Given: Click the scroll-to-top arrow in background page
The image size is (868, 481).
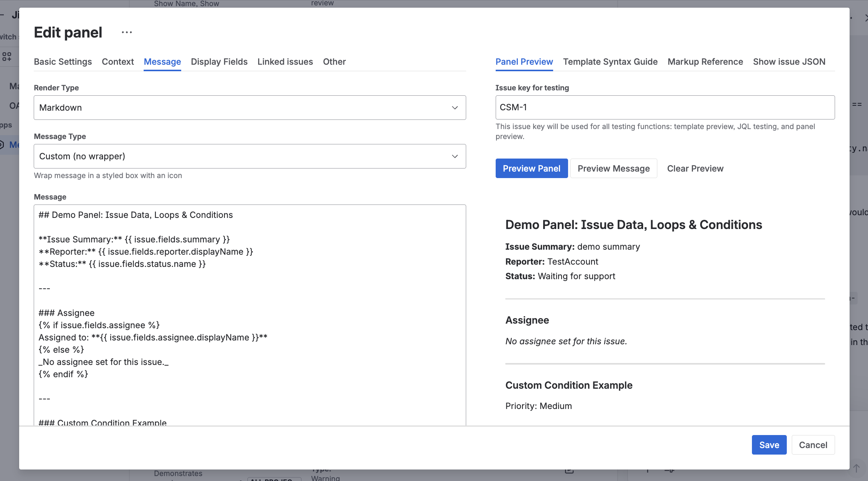Looking at the screenshot, I should [x=857, y=468].
